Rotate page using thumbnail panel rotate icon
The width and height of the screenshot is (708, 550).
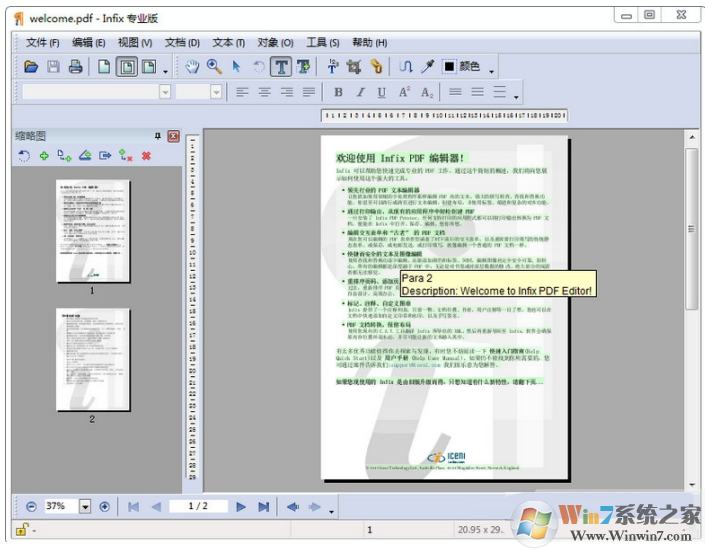[x=24, y=155]
